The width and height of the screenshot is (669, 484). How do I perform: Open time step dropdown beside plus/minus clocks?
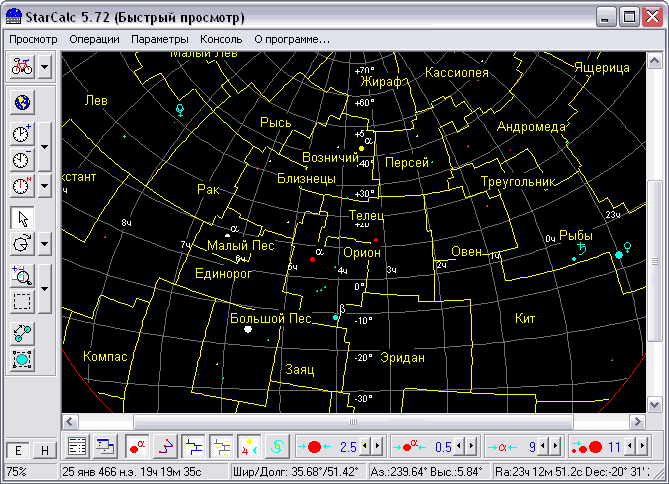(x=44, y=147)
